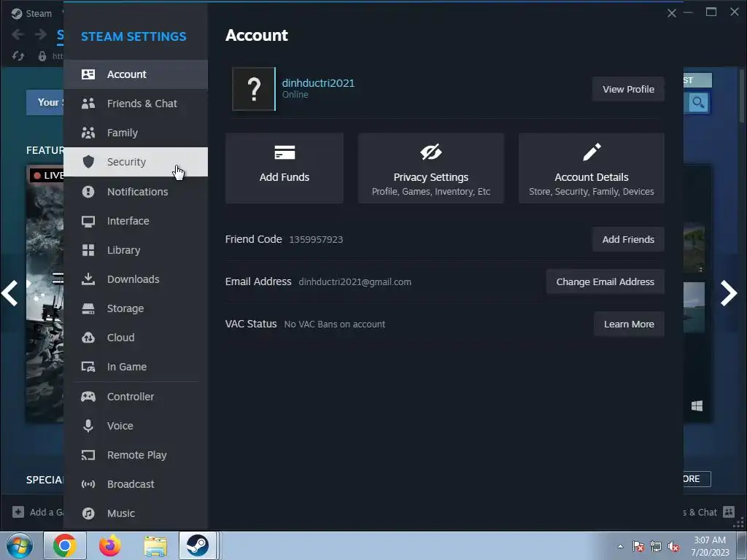Image resolution: width=747 pixels, height=560 pixels.
Task: Click the dinhductri2021 username link
Action: 318,83
